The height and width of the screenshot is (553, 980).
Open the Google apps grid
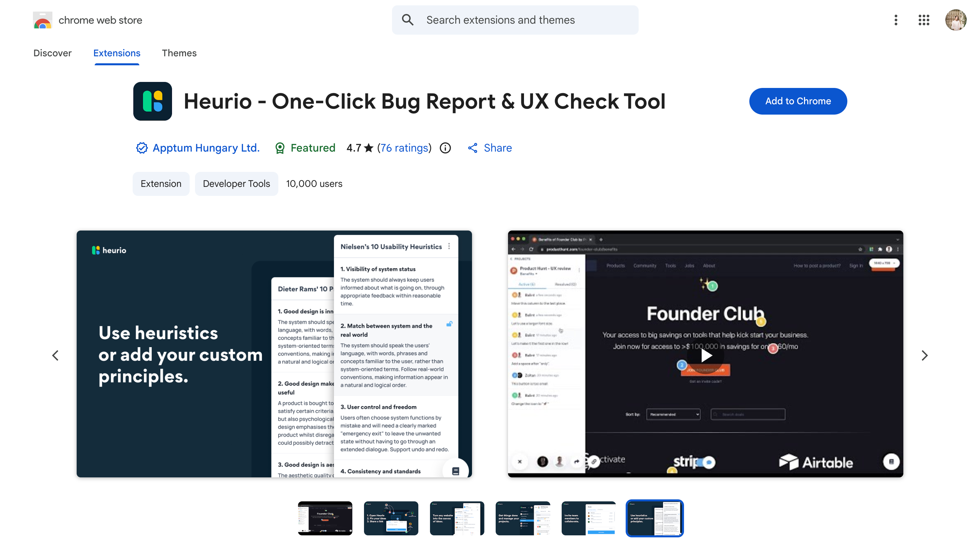(x=924, y=20)
